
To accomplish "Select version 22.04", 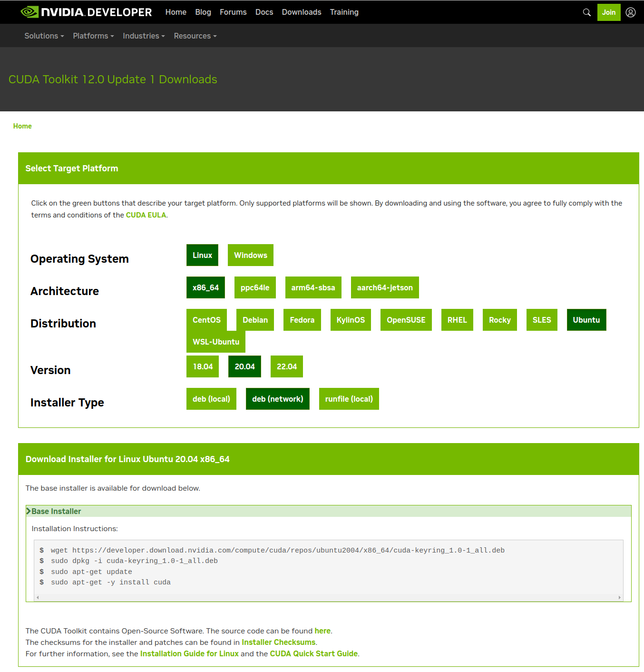I will [287, 366].
